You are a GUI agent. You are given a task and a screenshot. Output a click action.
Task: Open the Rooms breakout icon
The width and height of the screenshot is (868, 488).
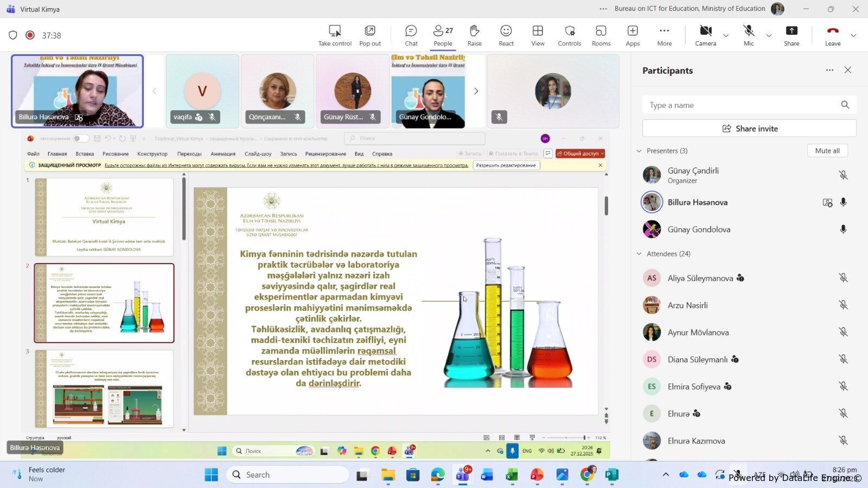pyautogui.click(x=601, y=35)
